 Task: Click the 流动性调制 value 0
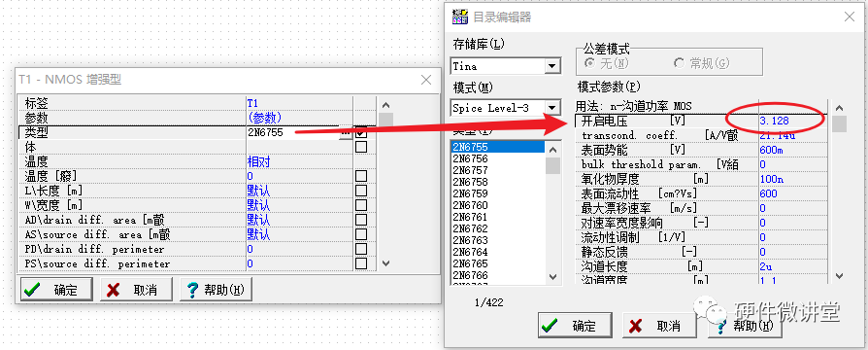(762, 238)
